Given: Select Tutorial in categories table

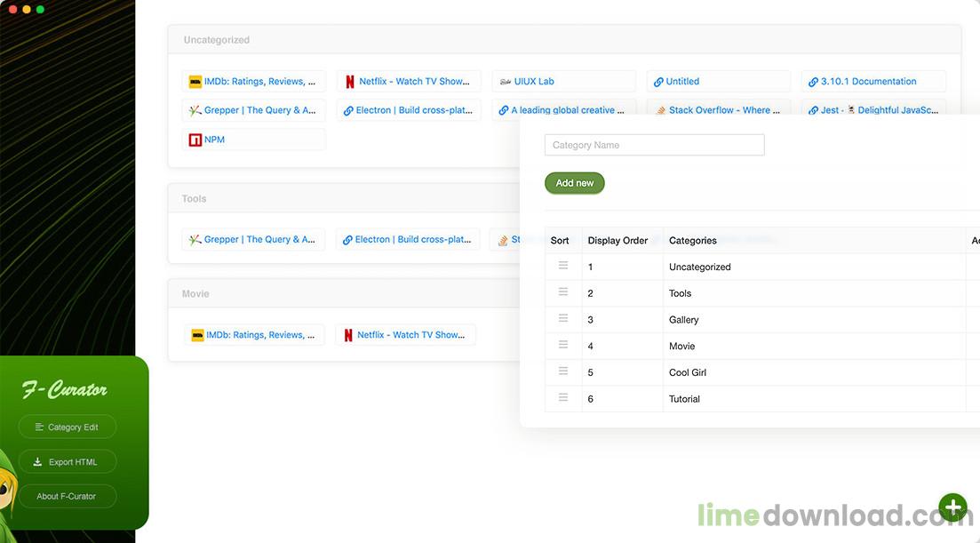Looking at the screenshot, I should click(684, 399).
